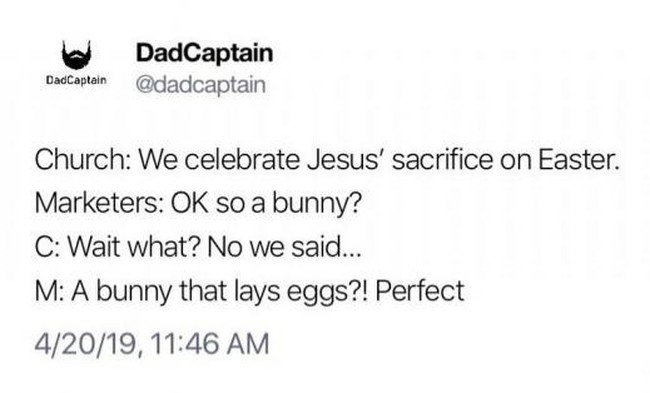Image resolution: width=650 pixels, height=393 pixels.
Task: Select the M: speaker label in the last line
Action: coord(49,291)
